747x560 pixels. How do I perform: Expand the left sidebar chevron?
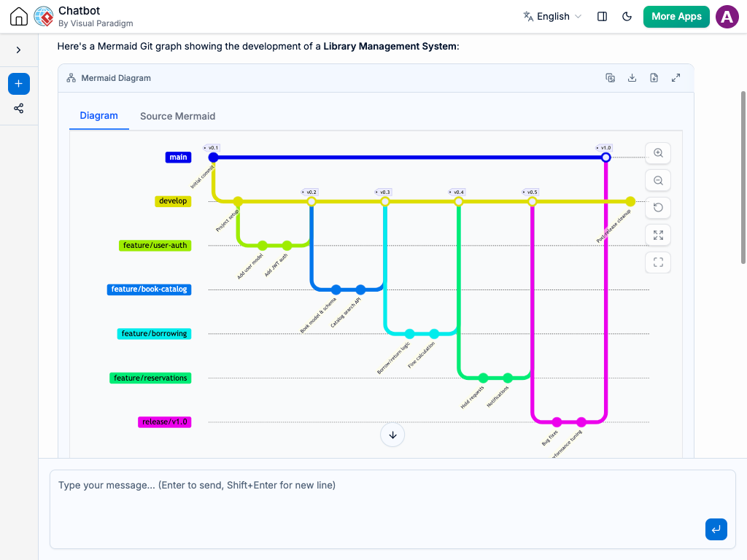[18, 50]
